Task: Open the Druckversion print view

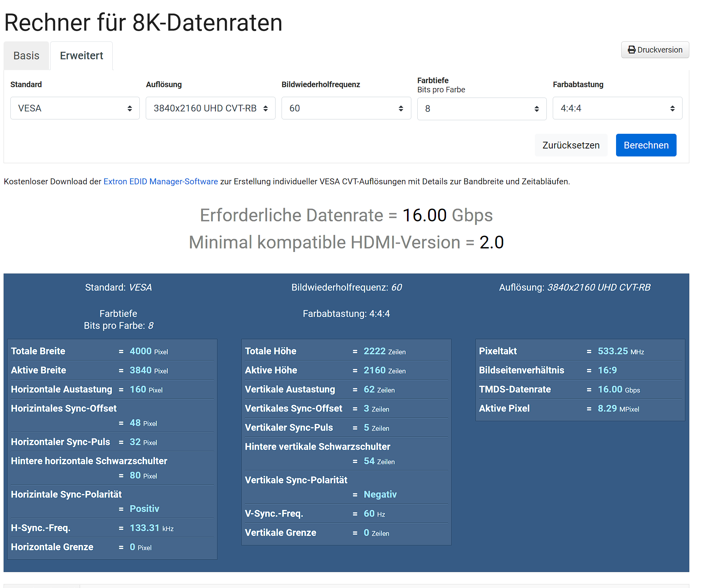Action: (655, 50)
